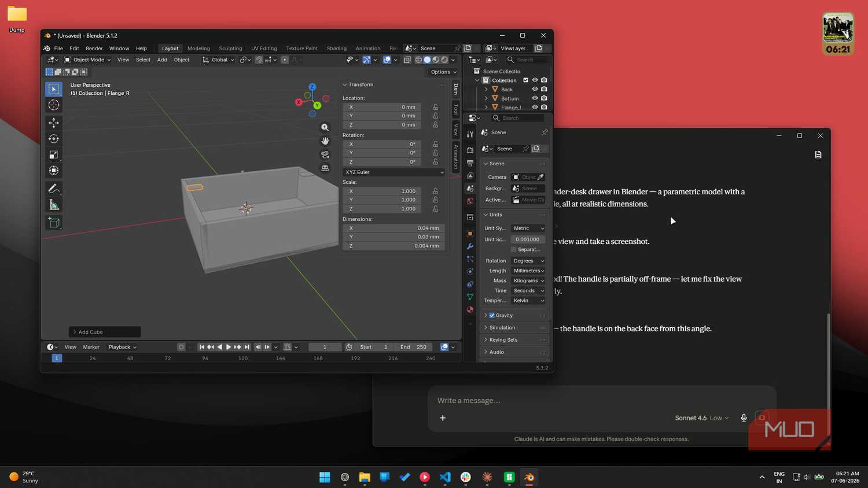Screen dimensions: 868x488
Task: Activate the Annotate pencil tool
Action: [54, 188]
